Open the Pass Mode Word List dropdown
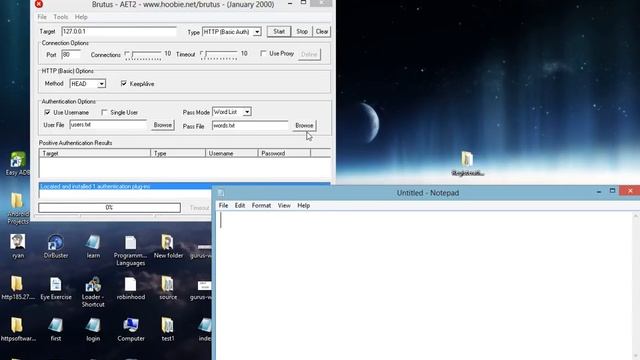The height and width of the screenshot is (360, 640). [247, 112]
